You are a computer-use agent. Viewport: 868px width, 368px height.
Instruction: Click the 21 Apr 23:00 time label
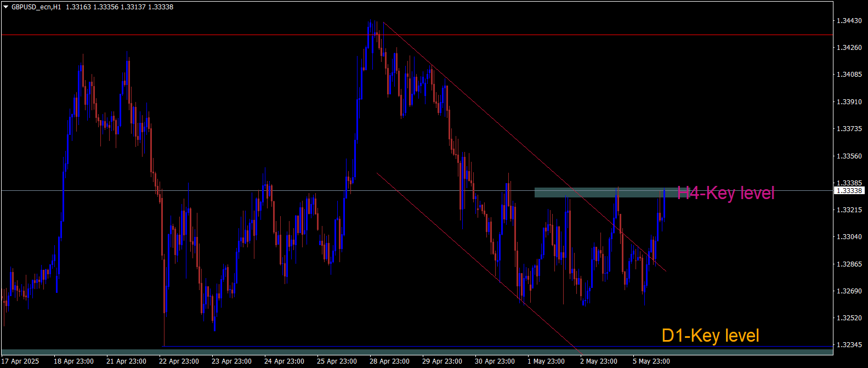pyautogui.click(x=126, y=361)
